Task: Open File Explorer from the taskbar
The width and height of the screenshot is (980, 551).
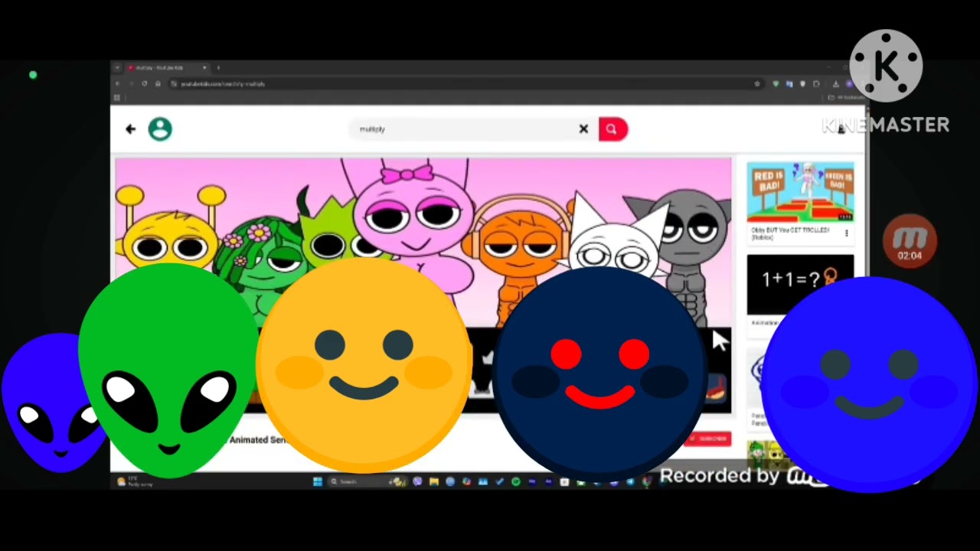Action: [x=433, y=481]
